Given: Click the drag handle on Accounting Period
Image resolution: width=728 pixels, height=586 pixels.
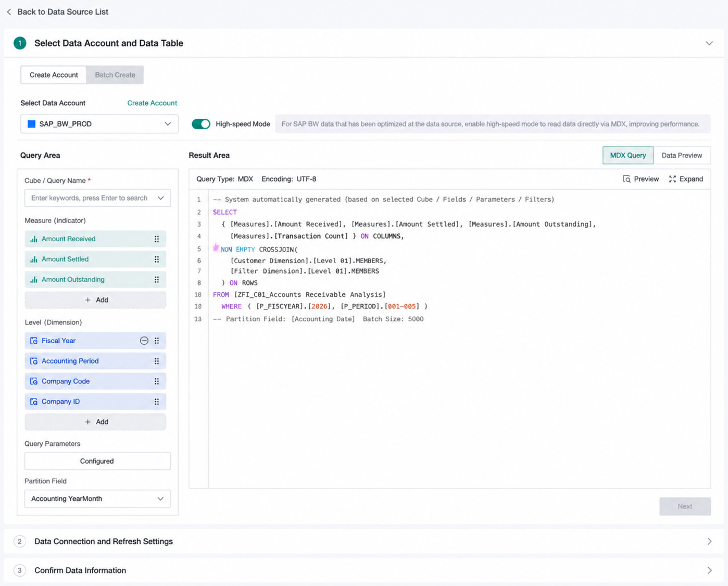Looking at the screenshot, I should (157, 361).
